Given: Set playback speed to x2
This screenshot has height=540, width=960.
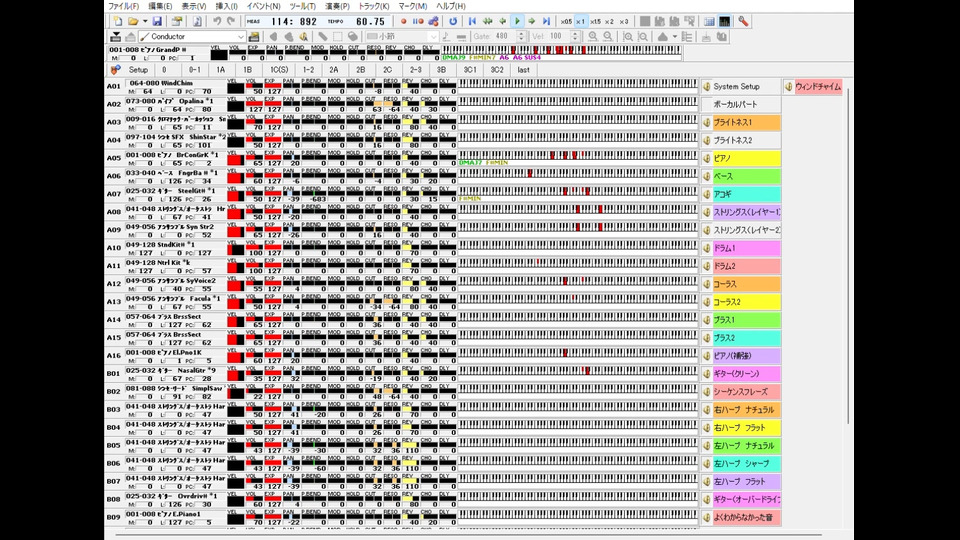Looking at the screenshot, I should (609, 21).
